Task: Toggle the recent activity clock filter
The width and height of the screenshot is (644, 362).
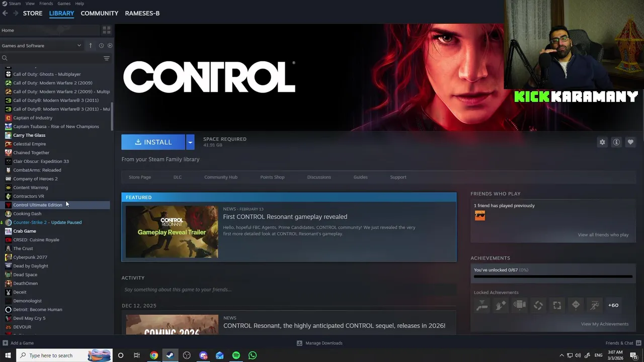Action: pos(101,45)
